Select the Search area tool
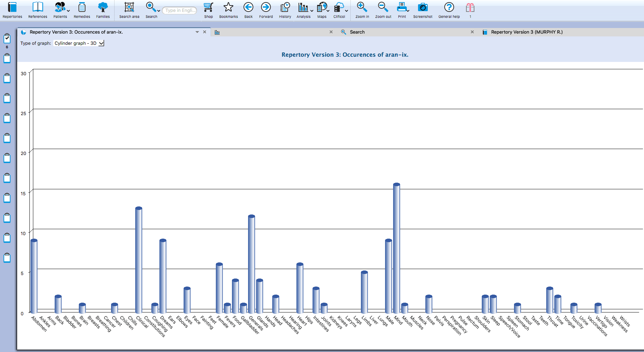The image size is (644, 352). point(129,10)
